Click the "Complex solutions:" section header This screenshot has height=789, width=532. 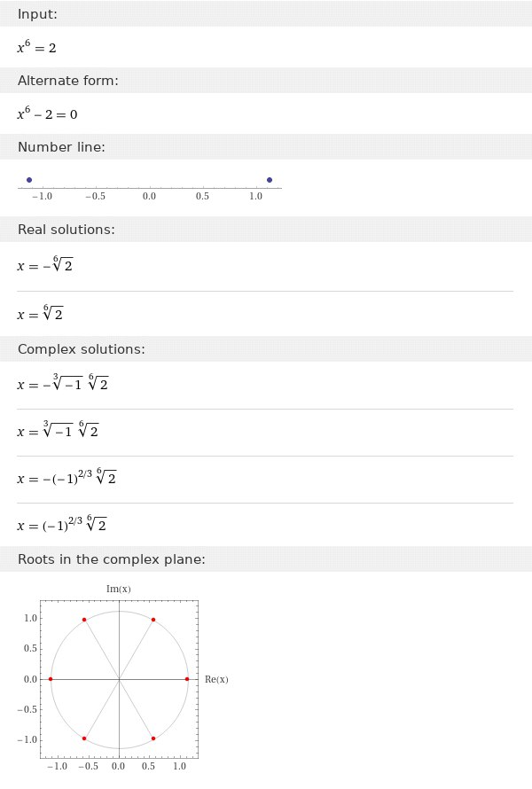tap(82, 349)
